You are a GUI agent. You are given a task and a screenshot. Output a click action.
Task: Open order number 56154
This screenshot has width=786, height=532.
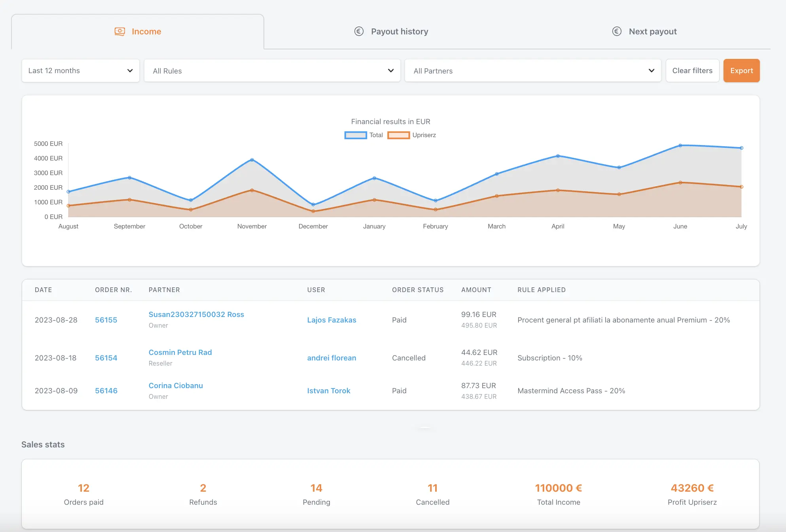[106, 358]
